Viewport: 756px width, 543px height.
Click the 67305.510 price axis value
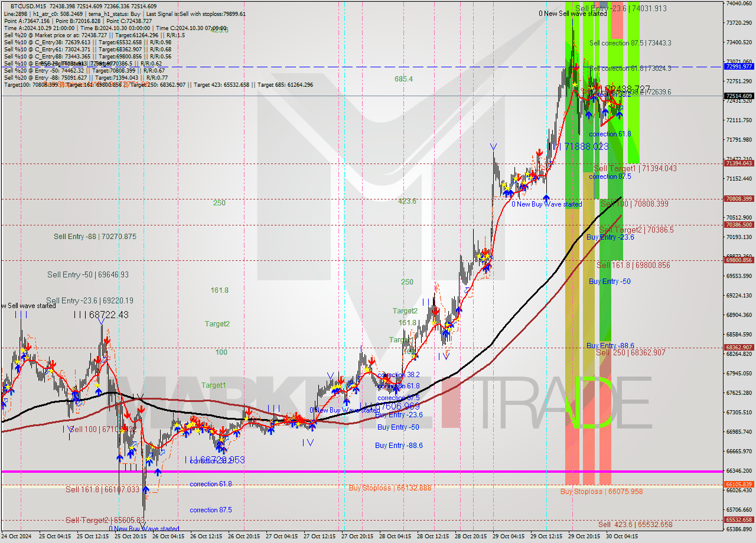[739, 413]
